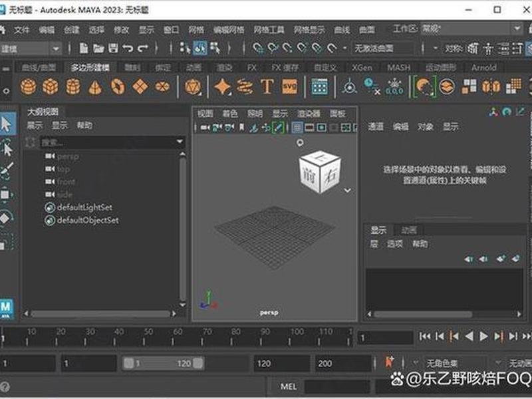
Task: Toggle select by hierarchy mode icon
Action: pyautogui.click(x=185, y=48)
